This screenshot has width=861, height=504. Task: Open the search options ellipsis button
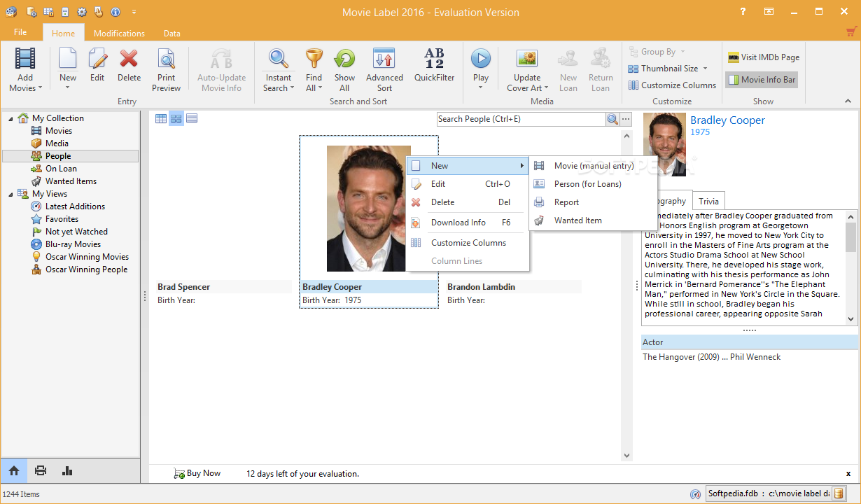pyautogui.click(x=626, y=119)
